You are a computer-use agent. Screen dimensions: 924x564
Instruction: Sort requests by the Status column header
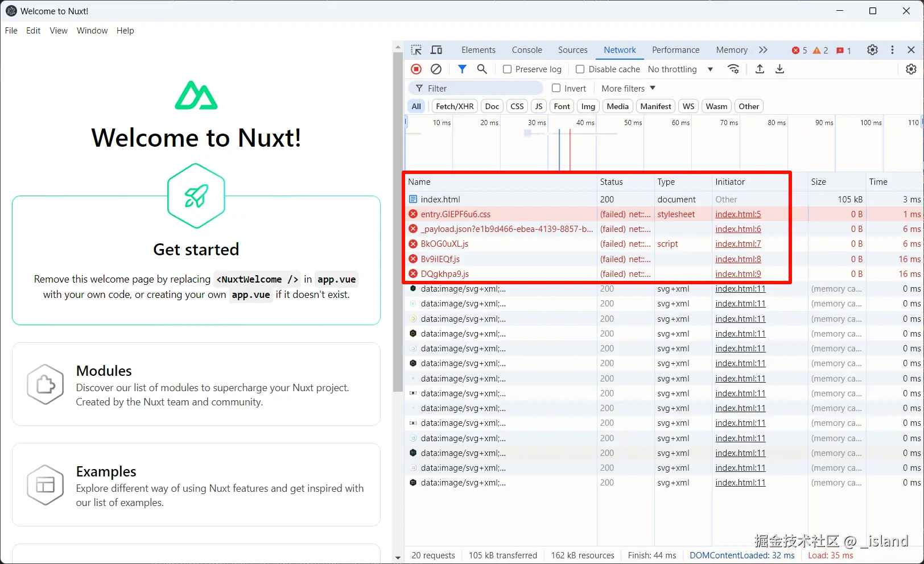(626, 182)
